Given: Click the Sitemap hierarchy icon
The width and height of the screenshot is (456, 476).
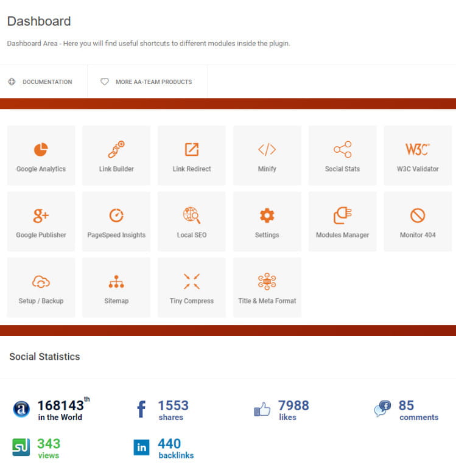Looking at the screenshot, I should pyautogui.click(x=116, y=281).
